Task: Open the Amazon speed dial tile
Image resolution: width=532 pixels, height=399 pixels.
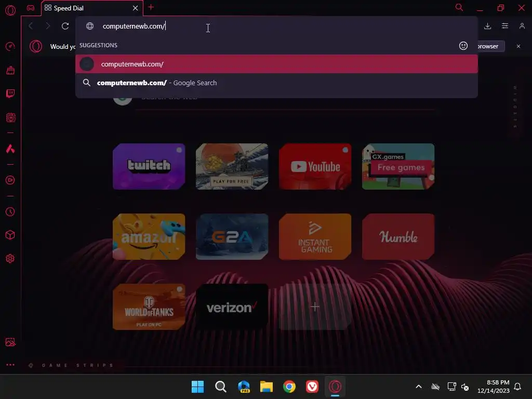Action: coord(149,236)
